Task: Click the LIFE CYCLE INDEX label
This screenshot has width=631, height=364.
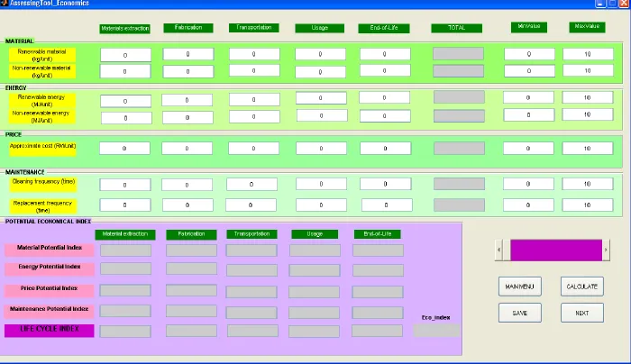Action: [50, 331]
